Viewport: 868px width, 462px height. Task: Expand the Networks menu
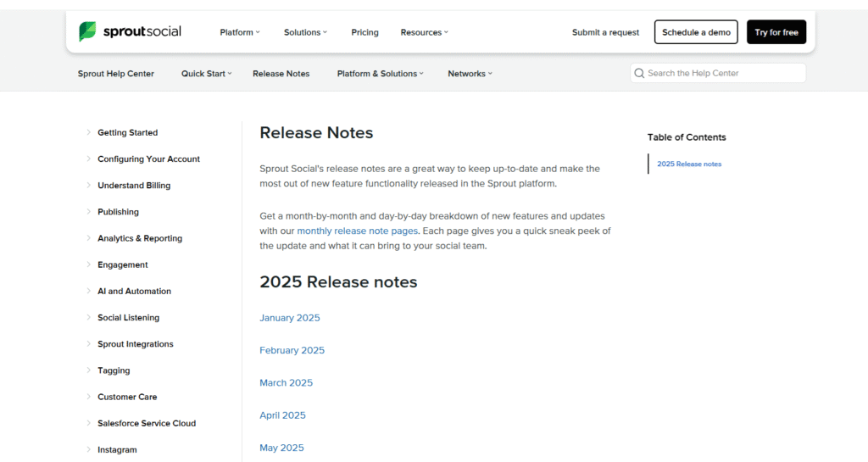pos(470,74)
